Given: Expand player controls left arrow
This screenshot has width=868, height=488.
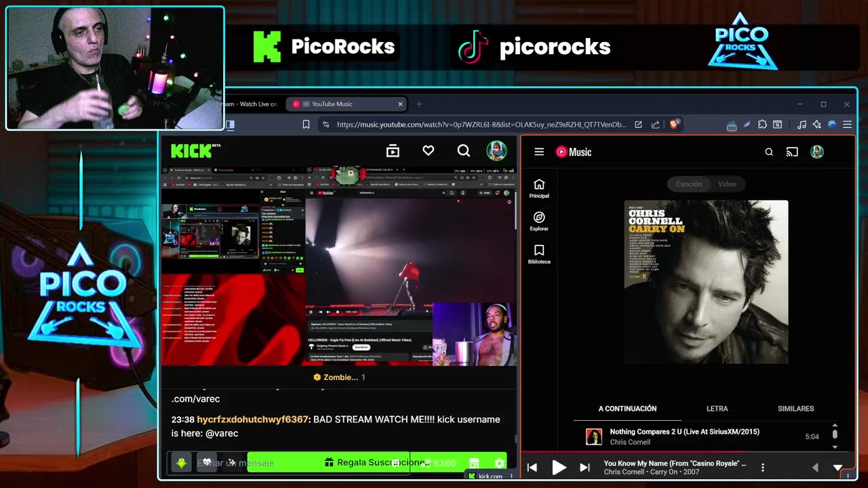Looking at the screenshot, I should [x=815, y=467].
